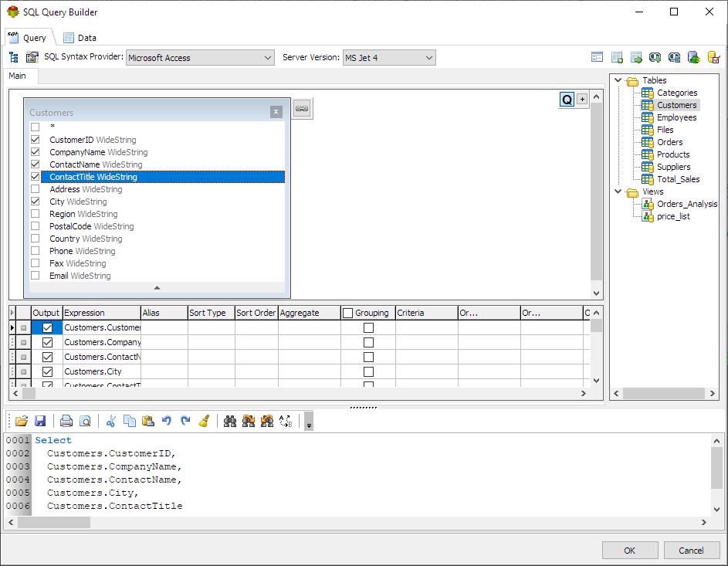Uncheck the CompanyName field checkbox
Image resolution: width=728 pixels, height=566 pixels.
(36, 152)
